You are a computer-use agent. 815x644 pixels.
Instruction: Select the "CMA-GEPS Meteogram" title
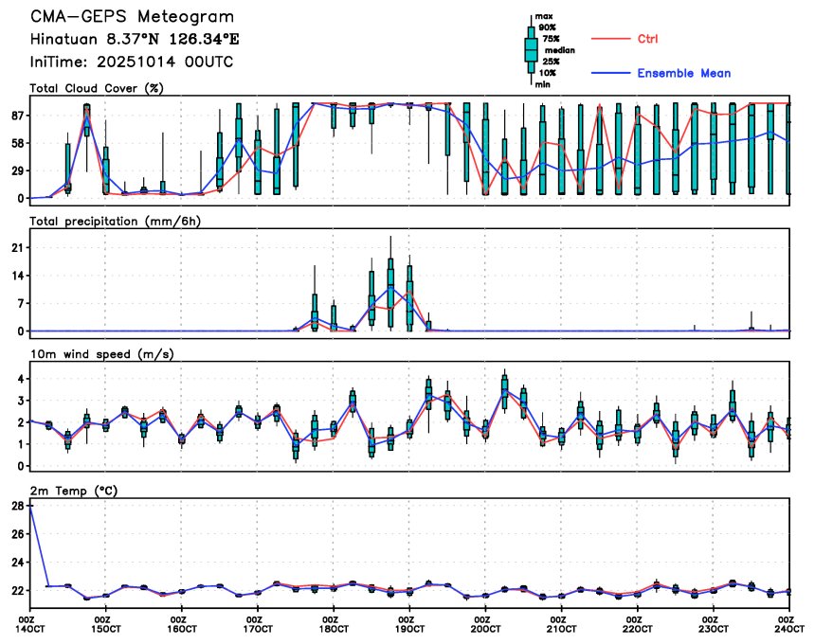132,17
